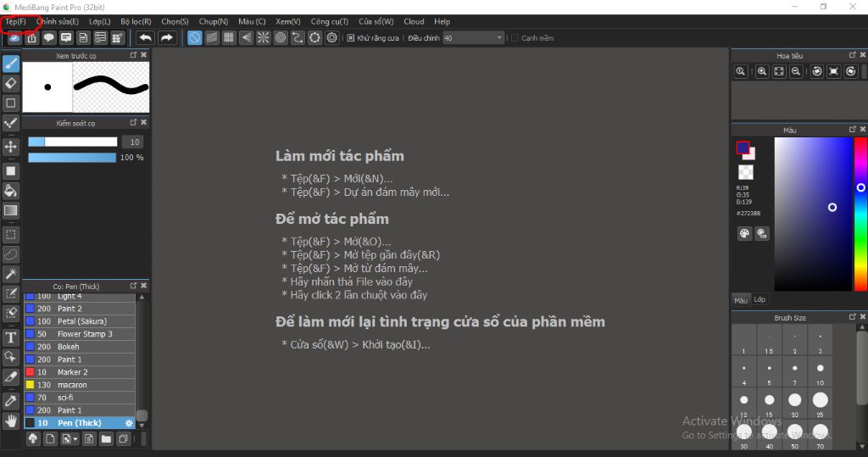868x457 pixels.
Task: Open the Bộ lọc(R) menu
Action: pyautogui.click(x=136, y=21)
